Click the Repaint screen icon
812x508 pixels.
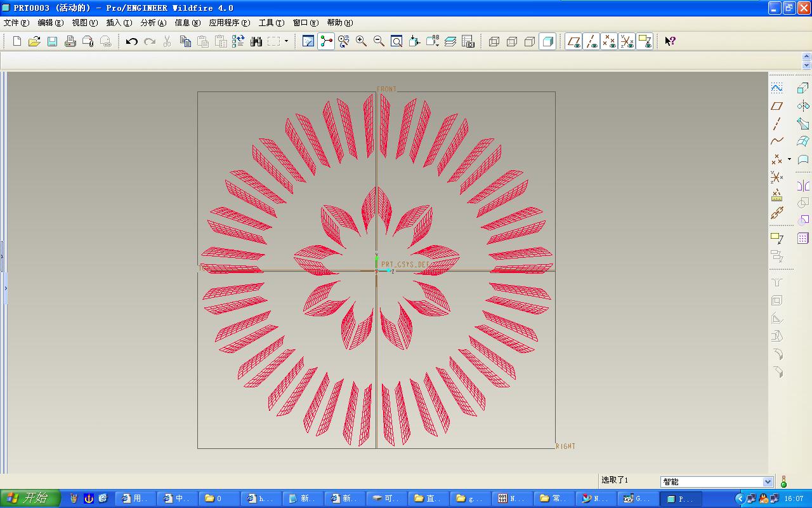click(308, 41)
